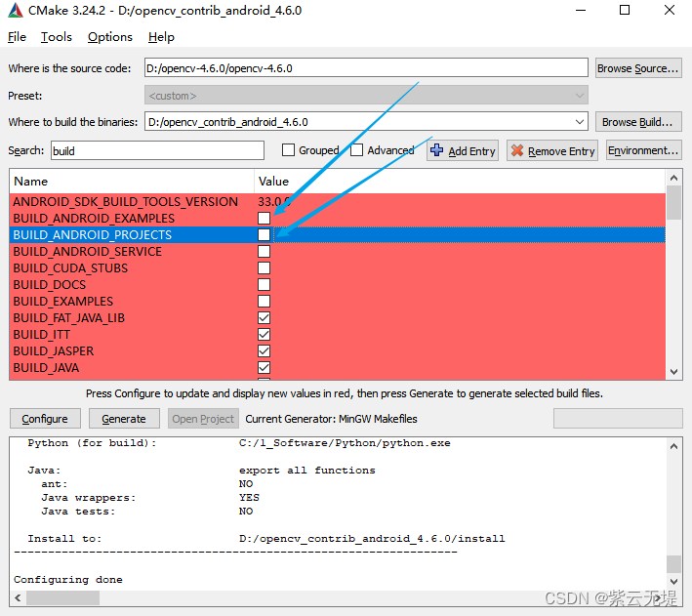Minimize the CMake window
Viewport: 692px width, 616px height.
pos(581,10)
